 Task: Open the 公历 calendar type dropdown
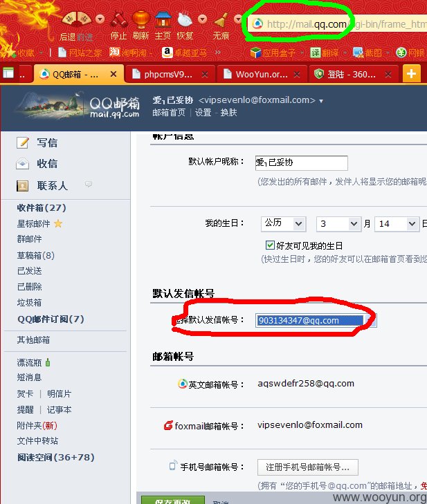pyautogui.click(x=283, y=224)
